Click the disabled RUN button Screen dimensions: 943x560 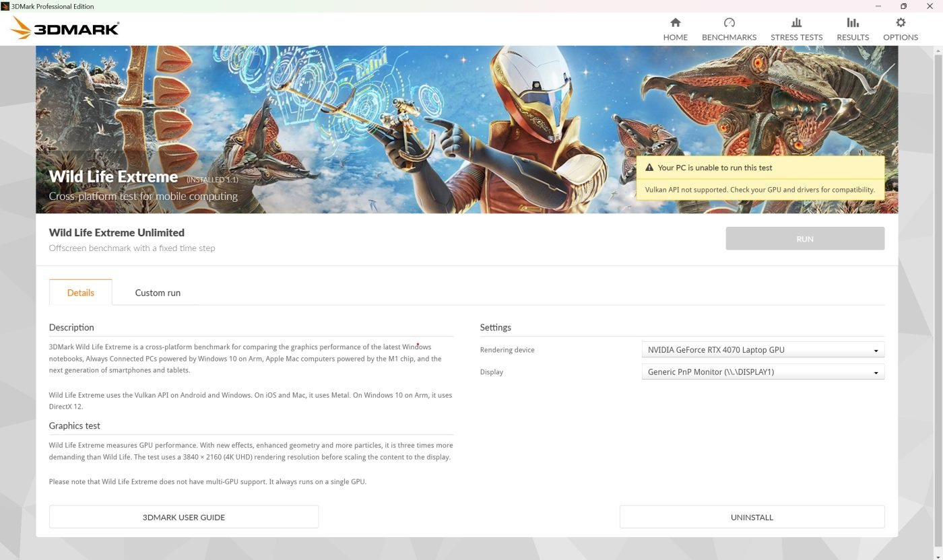point(805,238)
